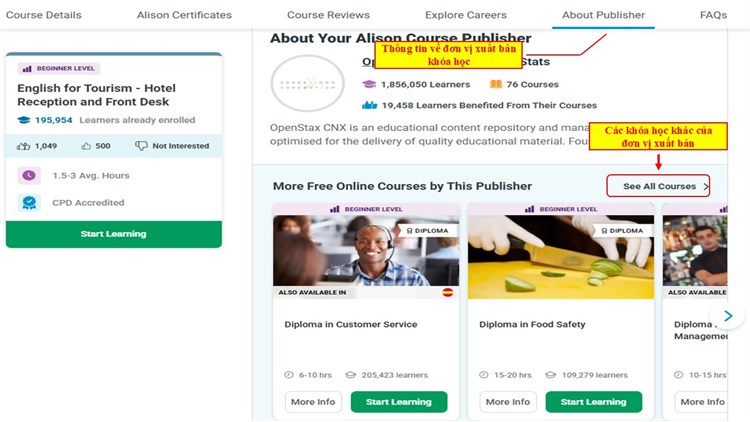Click More Info for Customer Service diploma

pyautogui.click(x=312, y=402)
